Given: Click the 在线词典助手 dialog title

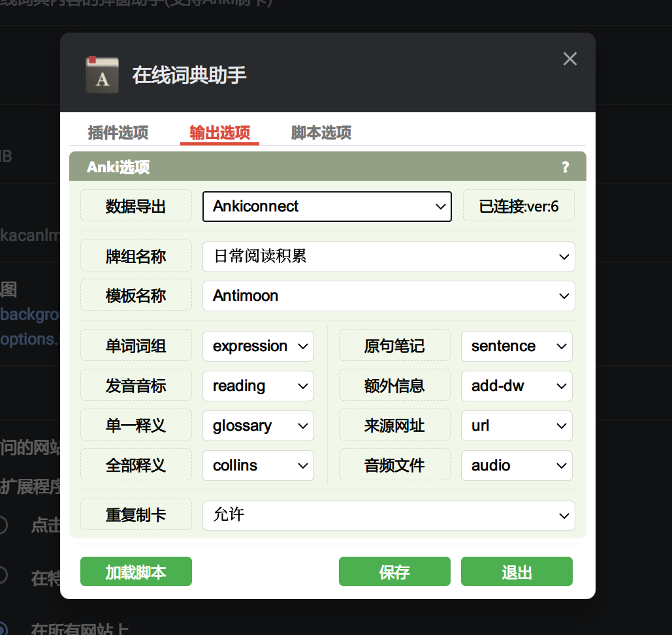Looking at the screenshot, I should click(189, 75).
